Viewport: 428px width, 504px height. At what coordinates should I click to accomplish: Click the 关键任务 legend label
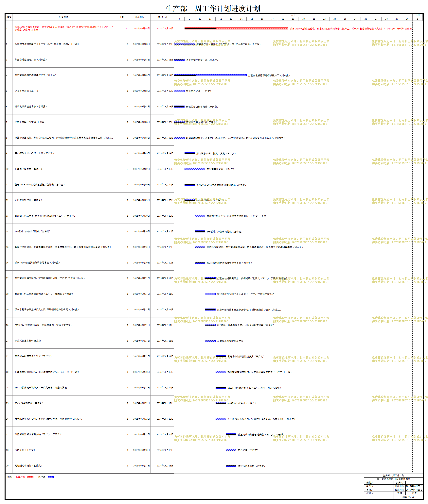point(20,477)
